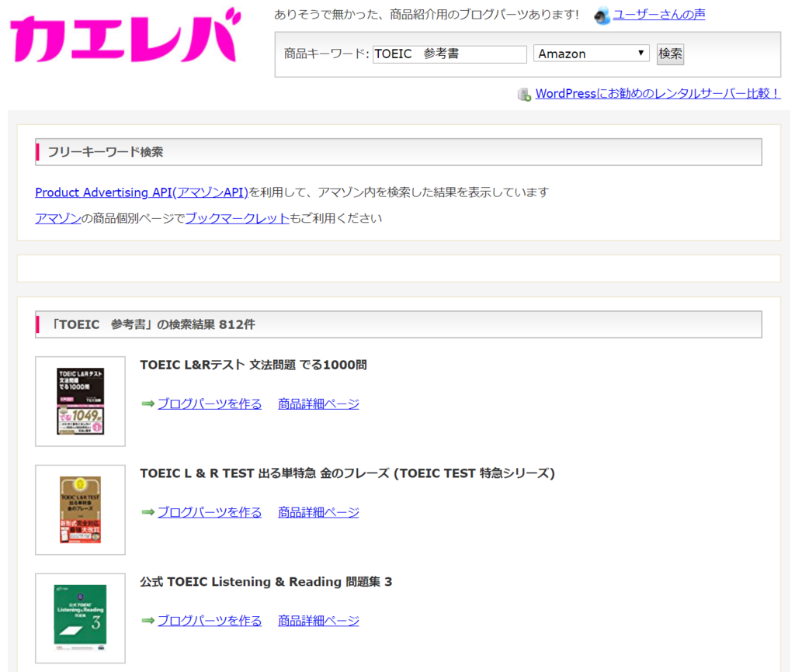
Task: Click ブログパーツを作る for 金のフレーズ
Action: (210, 512)
